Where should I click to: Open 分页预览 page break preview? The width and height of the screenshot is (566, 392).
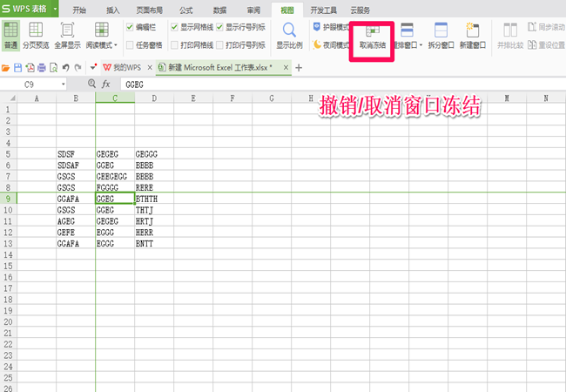[x=36, y=30]
